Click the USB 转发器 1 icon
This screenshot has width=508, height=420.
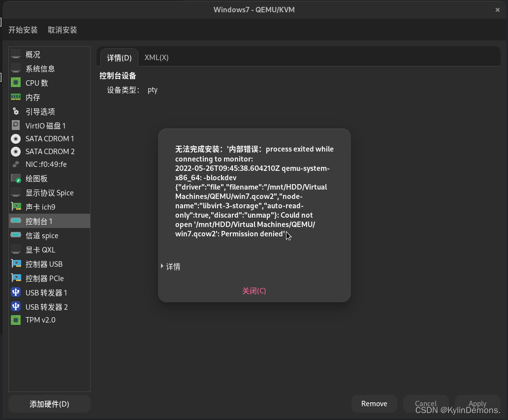tap(16, 292)
